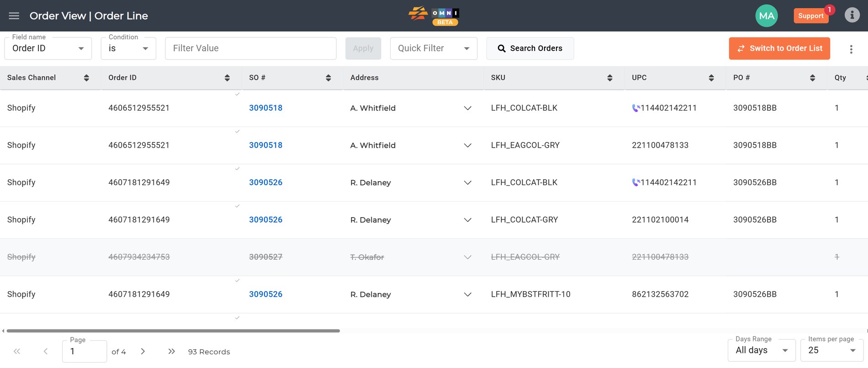
Task: Click the Address column header
Action: [x=365, y=78]
